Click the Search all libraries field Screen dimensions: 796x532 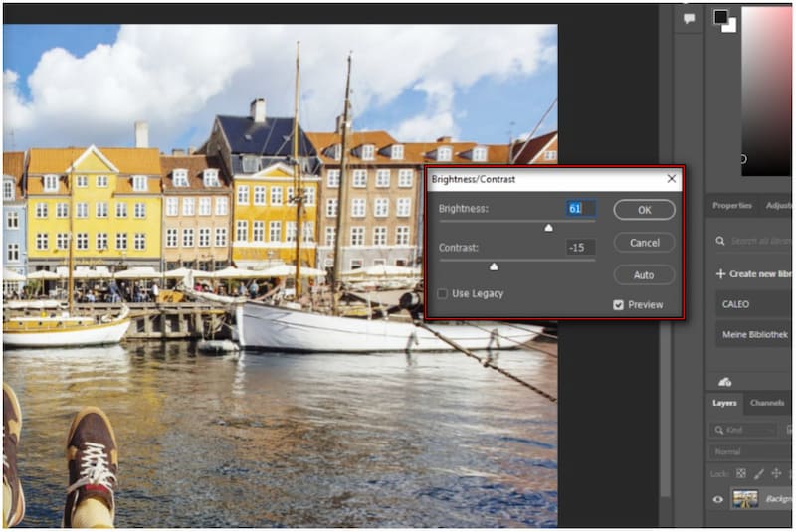click(x=760, y=241)
